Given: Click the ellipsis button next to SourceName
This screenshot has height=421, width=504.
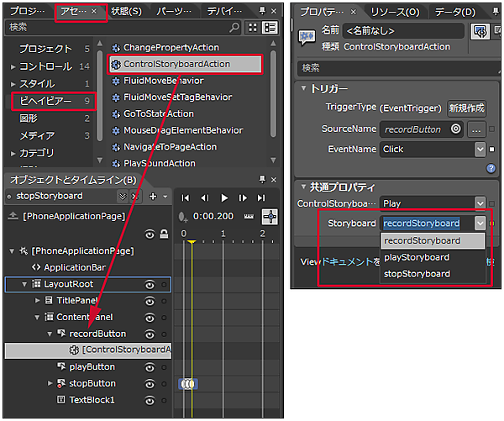Looking at the screenshot, I should [x=476, y=129].
